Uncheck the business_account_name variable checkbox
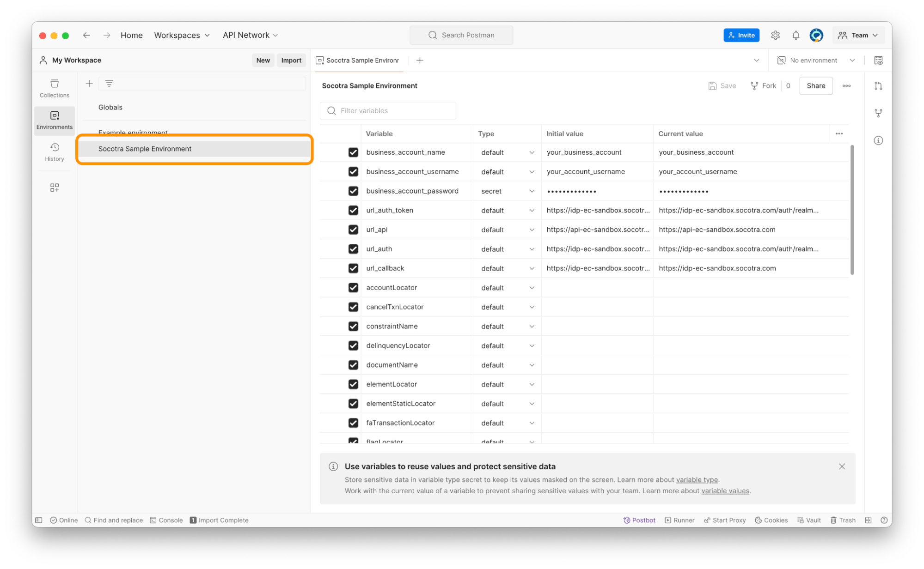 (x=353, y=152)
